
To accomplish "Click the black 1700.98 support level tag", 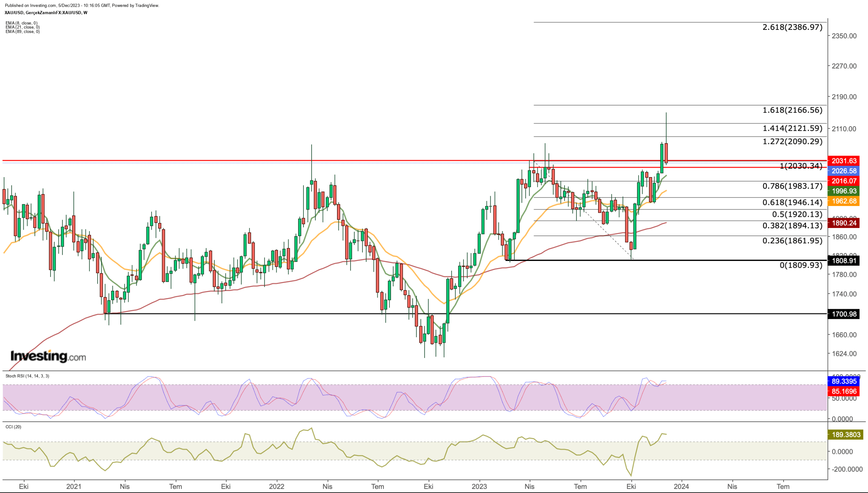I will click(x=844, y=314).
